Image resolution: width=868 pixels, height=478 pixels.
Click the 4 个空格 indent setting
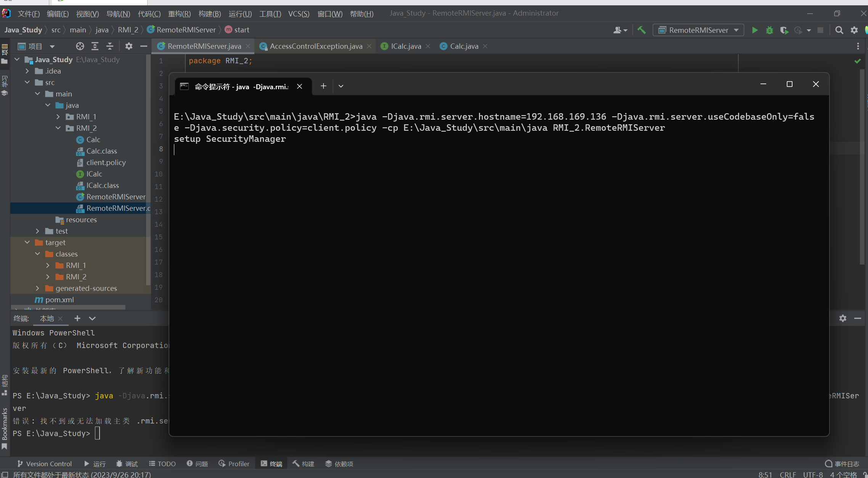843,475
